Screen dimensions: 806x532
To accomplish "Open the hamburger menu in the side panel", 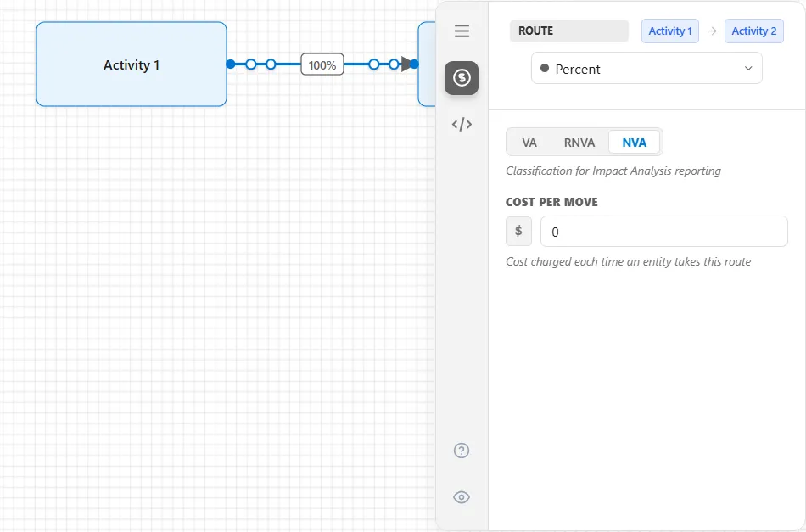I will (462, 31).
